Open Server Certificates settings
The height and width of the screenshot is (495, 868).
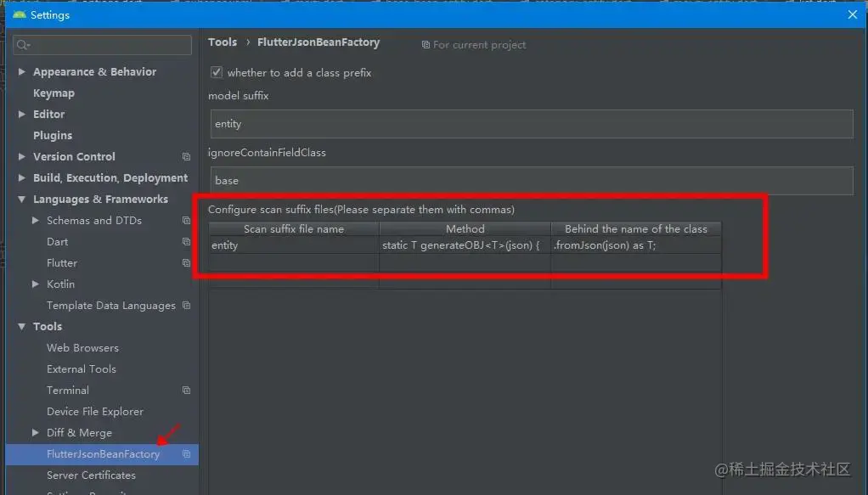click(91, 475)
